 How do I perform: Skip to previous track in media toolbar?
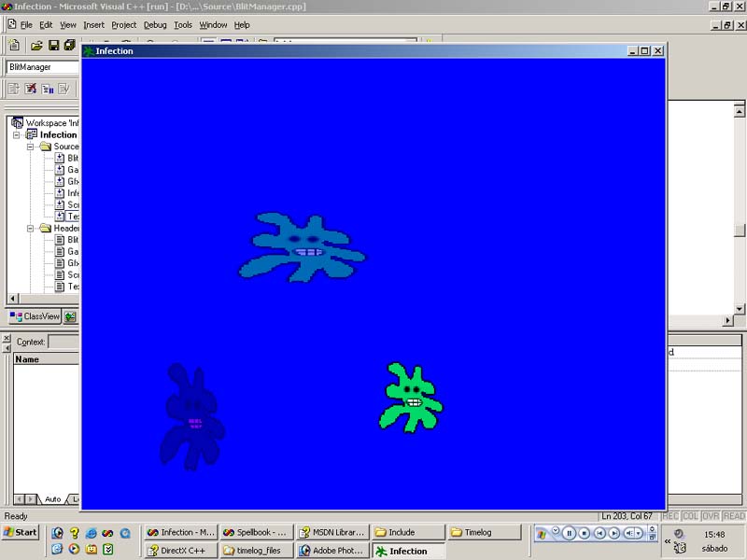[x=599, y=533]
